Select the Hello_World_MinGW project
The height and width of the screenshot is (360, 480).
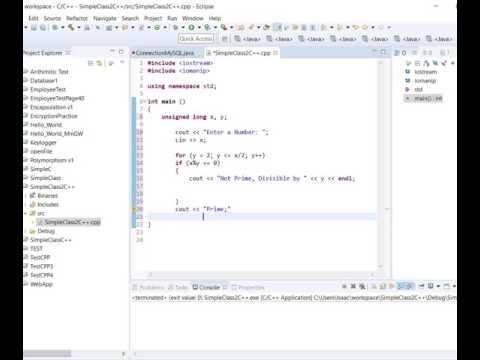(x=56, y=134)
